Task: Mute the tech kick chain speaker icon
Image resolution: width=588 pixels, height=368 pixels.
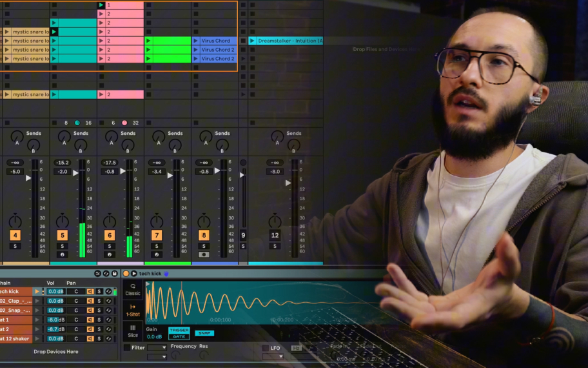Action: click(x=90, y=291)
